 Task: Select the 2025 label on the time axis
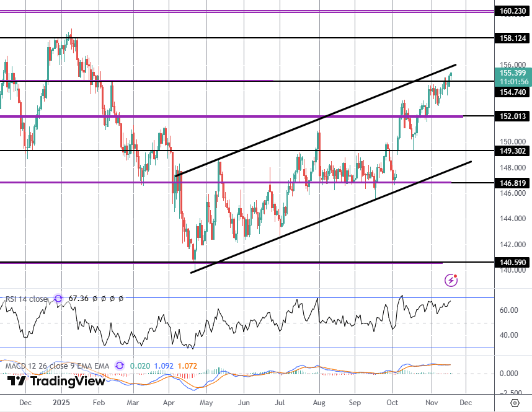(x=60, y=402)
